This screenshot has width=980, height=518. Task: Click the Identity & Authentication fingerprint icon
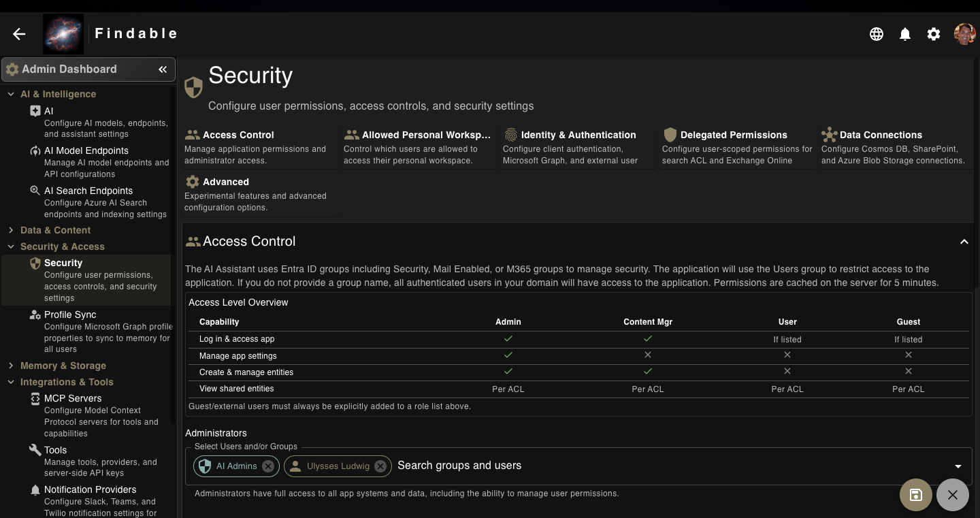click(x=511, y=135)
